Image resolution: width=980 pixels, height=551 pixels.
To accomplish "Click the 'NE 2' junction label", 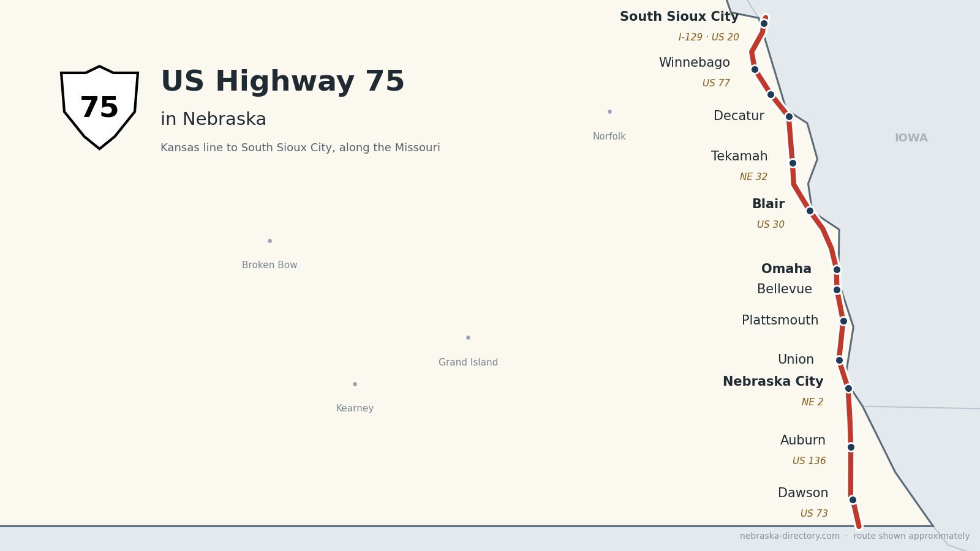I will click(x=812, y=402).
